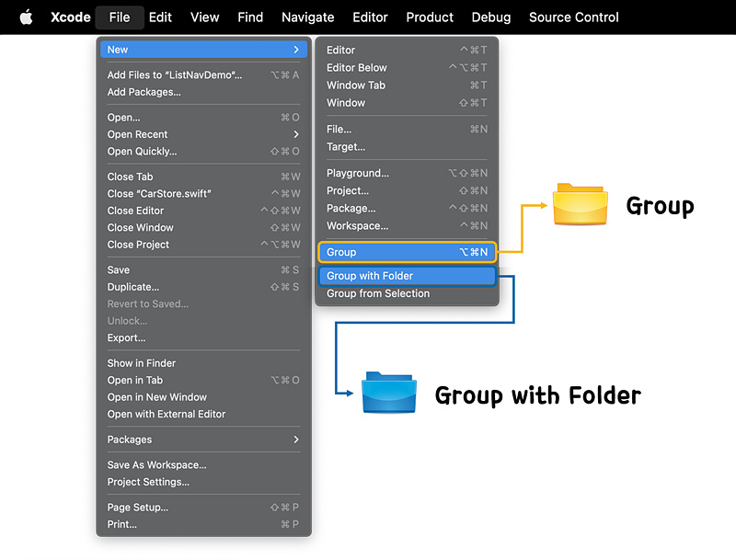Select Save in File menu
Screen dimensions: 736x560
point(203,269)
